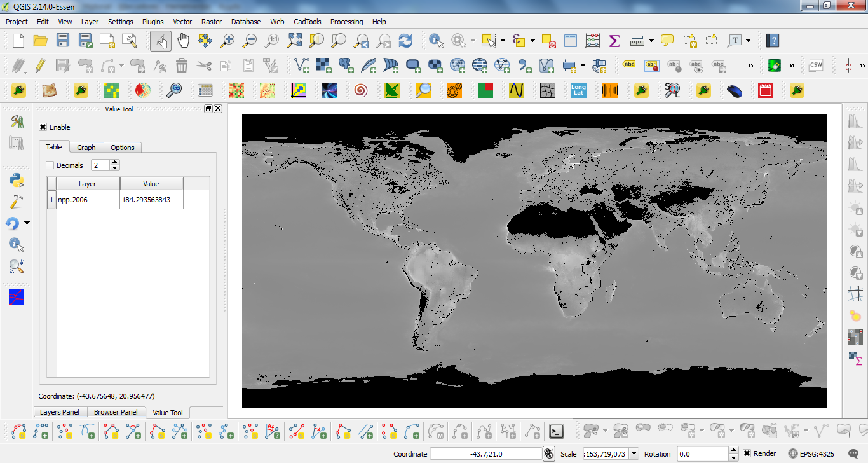The width and height of the screenshot is (868, 463).
Task: Open the Python console icon in left toolbar
Action: [17, 180]
